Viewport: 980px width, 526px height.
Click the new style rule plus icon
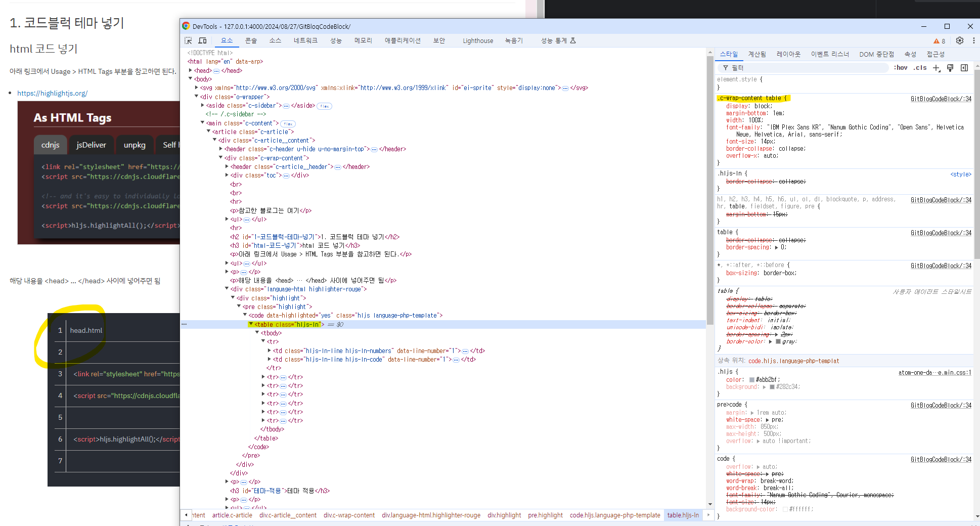tap(937, 68)
